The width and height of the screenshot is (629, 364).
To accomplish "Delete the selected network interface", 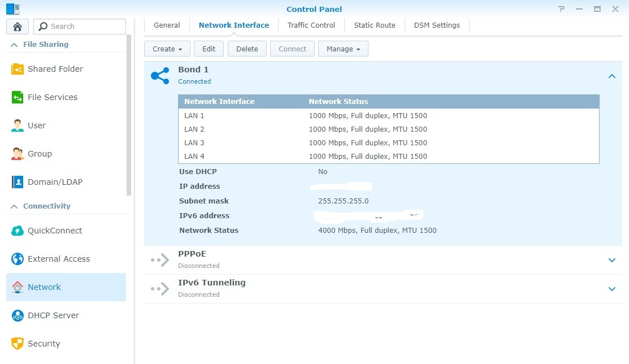I will coord(247,49).
